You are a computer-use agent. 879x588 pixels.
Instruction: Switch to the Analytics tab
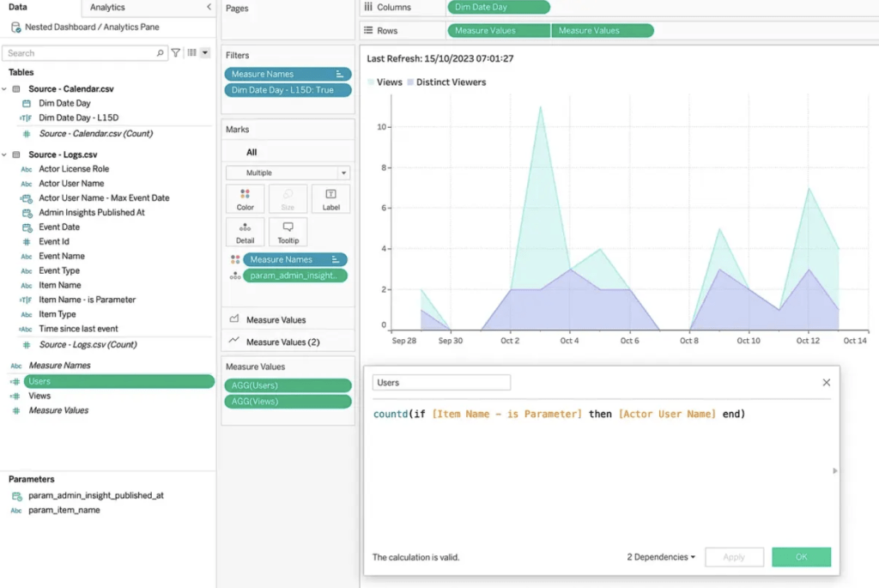(107, 8)
